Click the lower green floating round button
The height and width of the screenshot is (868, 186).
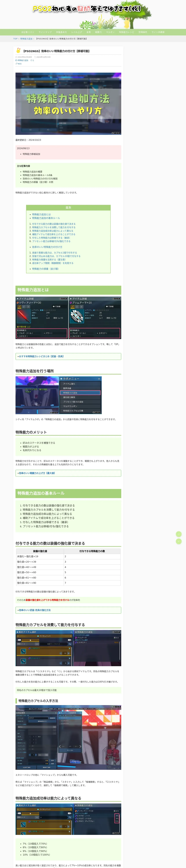click(179, 541)
